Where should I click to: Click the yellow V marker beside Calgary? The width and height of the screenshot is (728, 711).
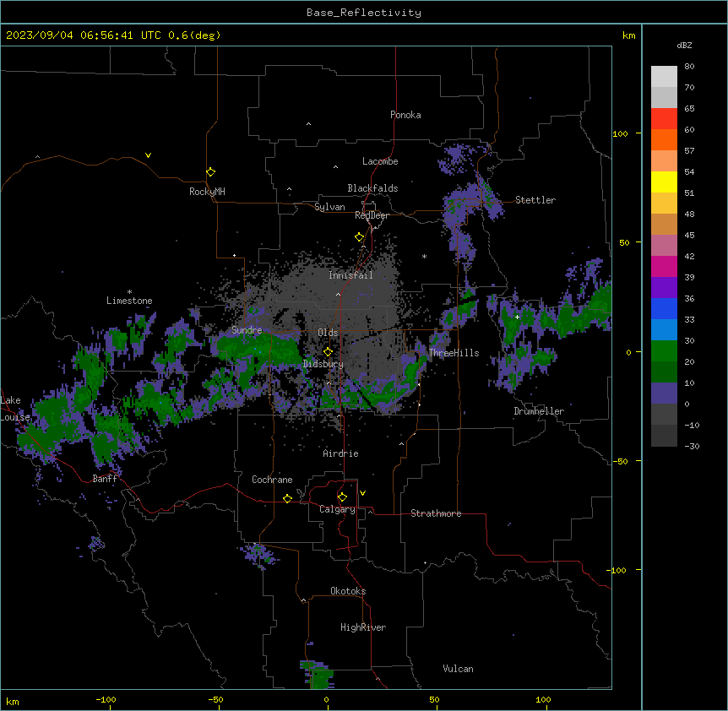362,493
